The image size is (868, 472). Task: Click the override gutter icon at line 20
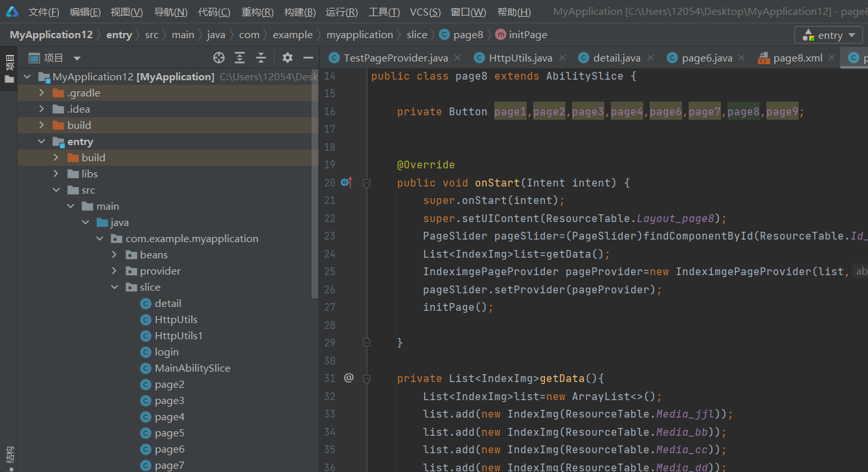tap(346, 183)
